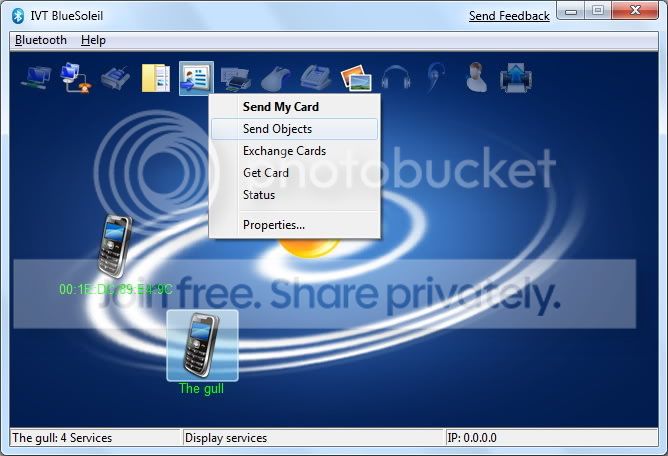Click the Bluetooth Serial Port service icon
This screenshot has height=456, width=668.
click(115, 78)
